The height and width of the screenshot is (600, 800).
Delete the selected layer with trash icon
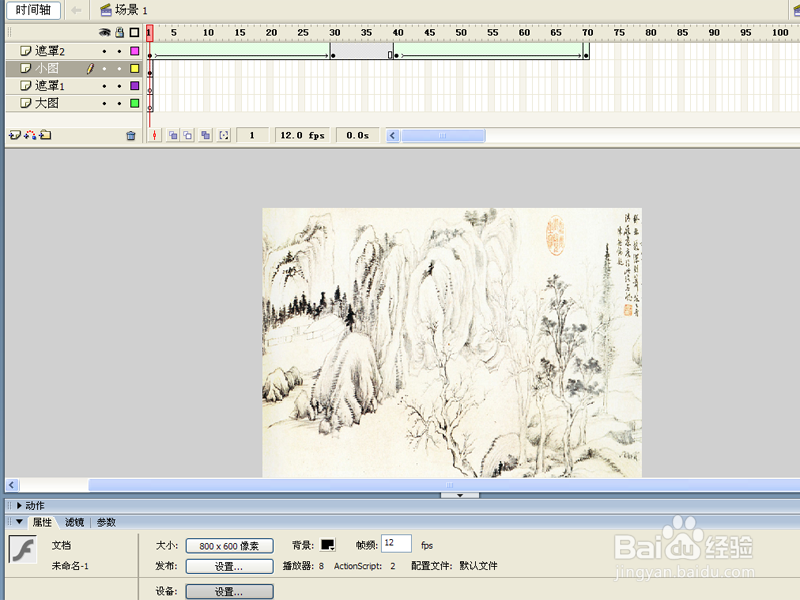(x=131, y=135)
